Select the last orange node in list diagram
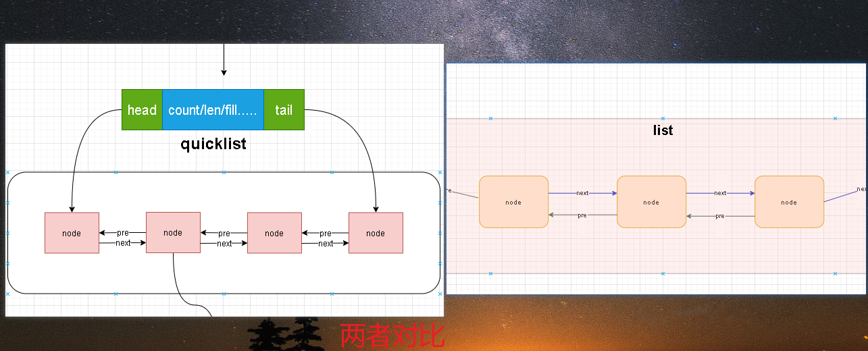The height and width of the screenshot is (351, 868). [x=789, y=202]
